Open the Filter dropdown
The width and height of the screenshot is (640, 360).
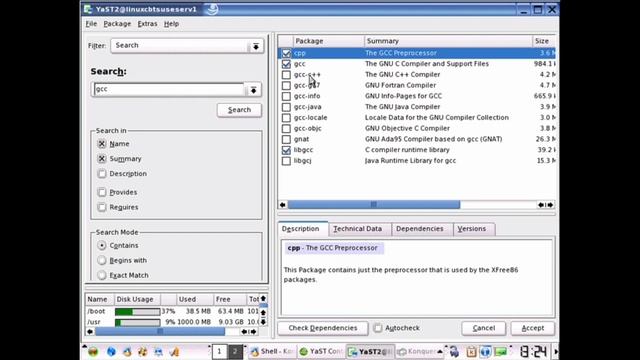click(x=256, y=46)
